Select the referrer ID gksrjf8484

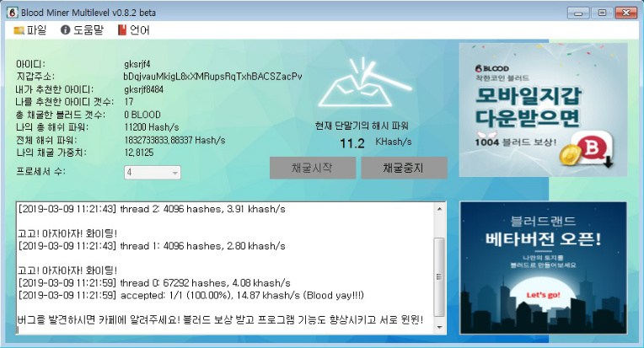(144, 89)
